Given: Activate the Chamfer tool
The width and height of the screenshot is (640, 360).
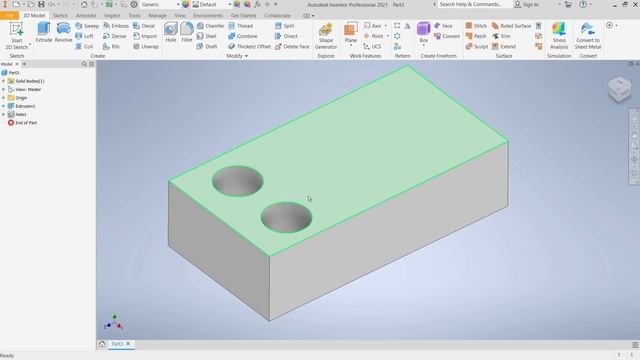Looking at the screenshot, I should [210, 26].
